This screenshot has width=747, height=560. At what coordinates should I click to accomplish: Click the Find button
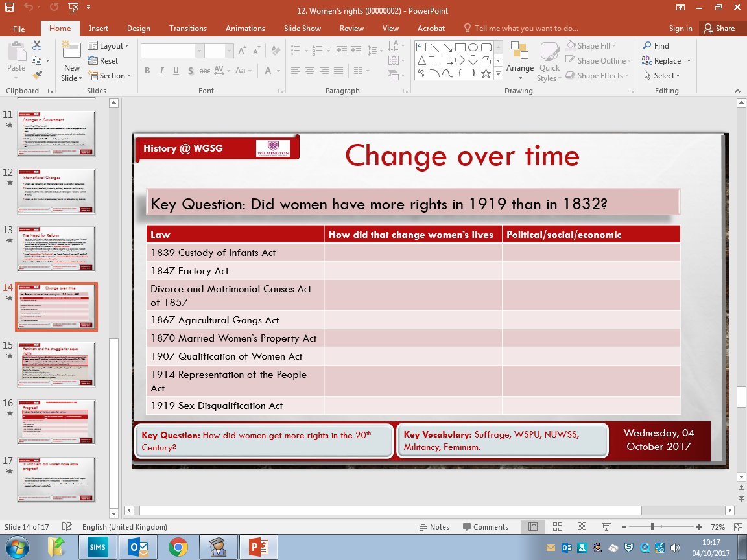[656, 46]
